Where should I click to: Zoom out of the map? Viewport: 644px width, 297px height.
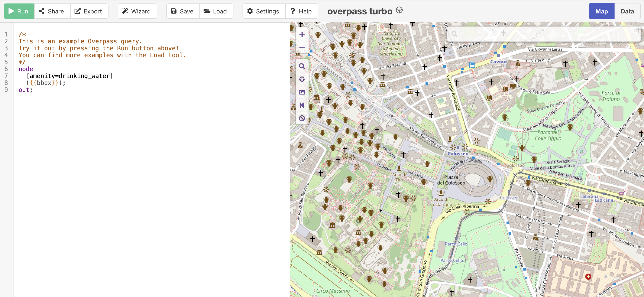pos(302,47)
